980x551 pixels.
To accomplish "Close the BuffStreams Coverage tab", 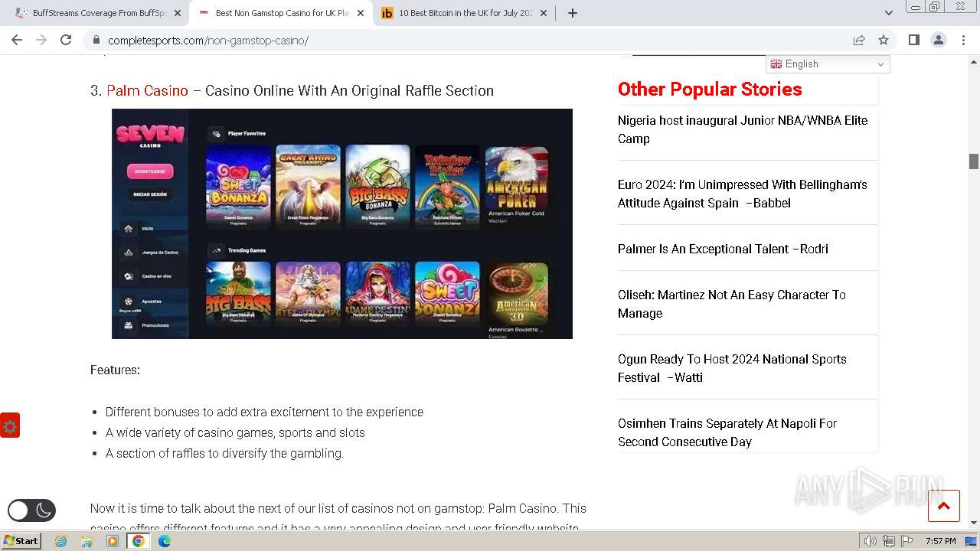I will (177, 13).
